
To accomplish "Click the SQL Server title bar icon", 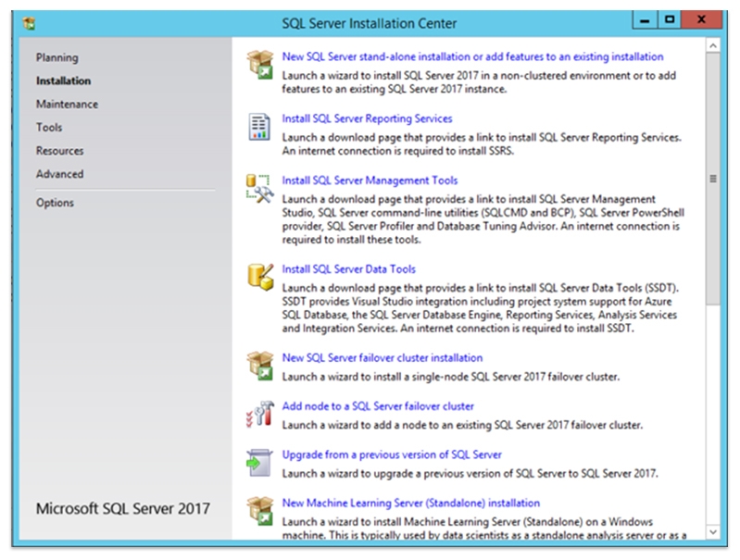I will point(30,23).
